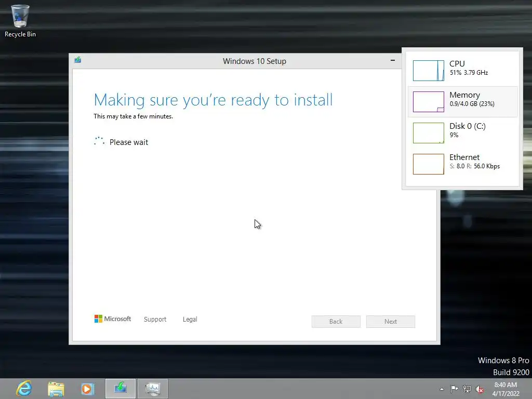Click the '0.9/4.0 GB (23%)' memory value
Image resolution: width=532 pixels, height=399 pixels.
472,104
